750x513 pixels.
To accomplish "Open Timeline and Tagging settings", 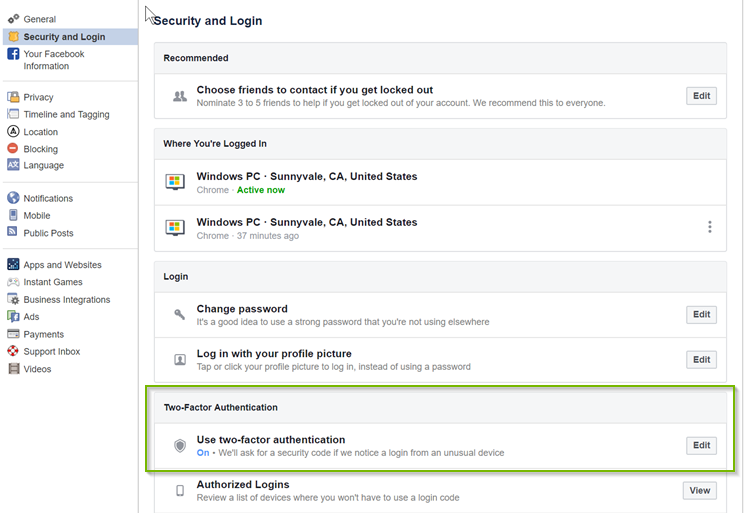I will tap(66, 114).
